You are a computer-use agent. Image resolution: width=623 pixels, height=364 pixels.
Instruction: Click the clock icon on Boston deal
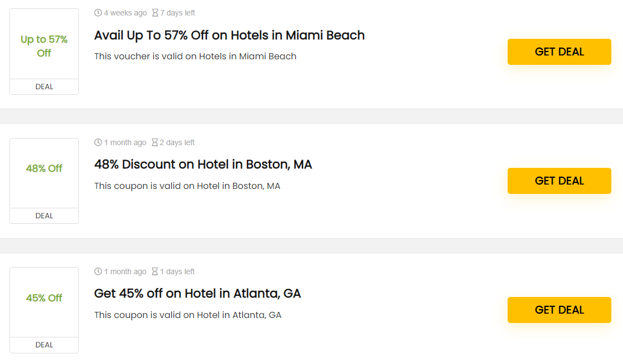(x=98, y=142)
